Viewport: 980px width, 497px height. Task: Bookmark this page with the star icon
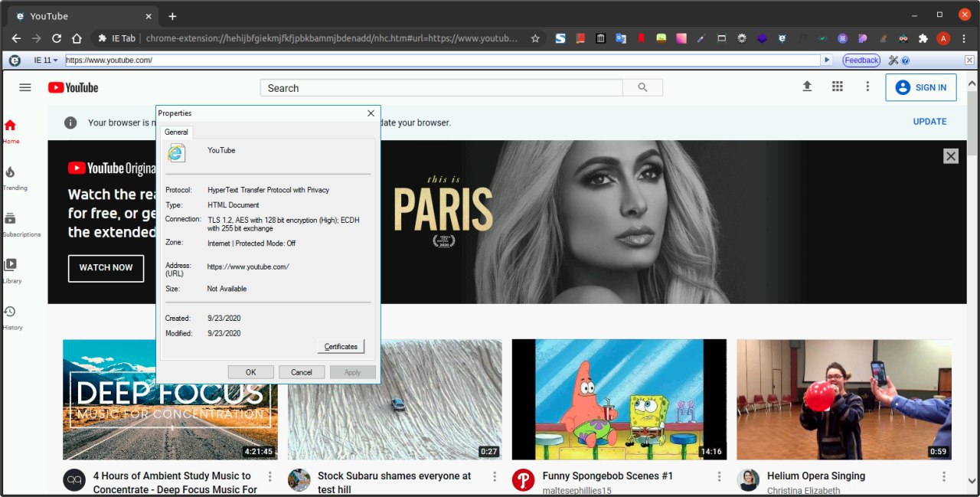[535, 38]
